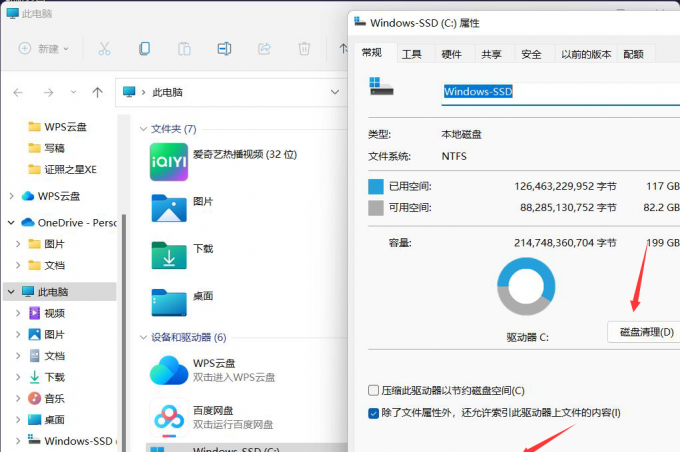Switch to the 以前的版本 tab
Image resolution: width=680 pixels, height=452 pixels.
tap(586, 54)
